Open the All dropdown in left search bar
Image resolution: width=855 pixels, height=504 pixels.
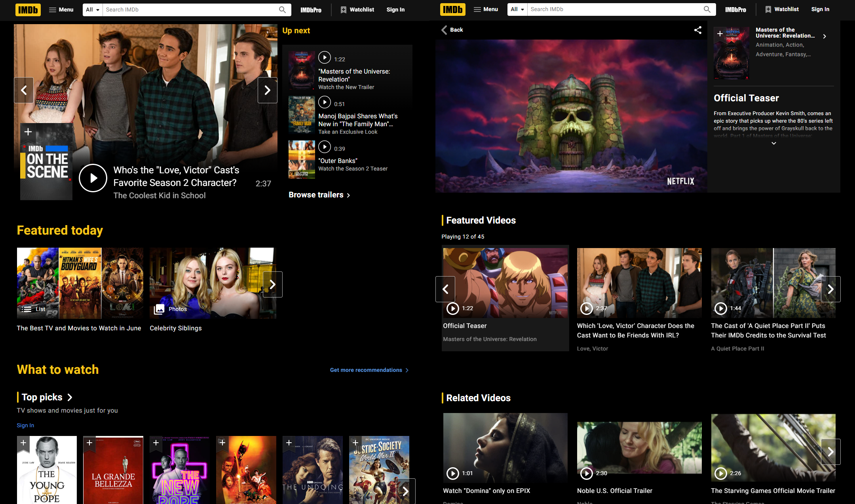[x=93, y=9]
